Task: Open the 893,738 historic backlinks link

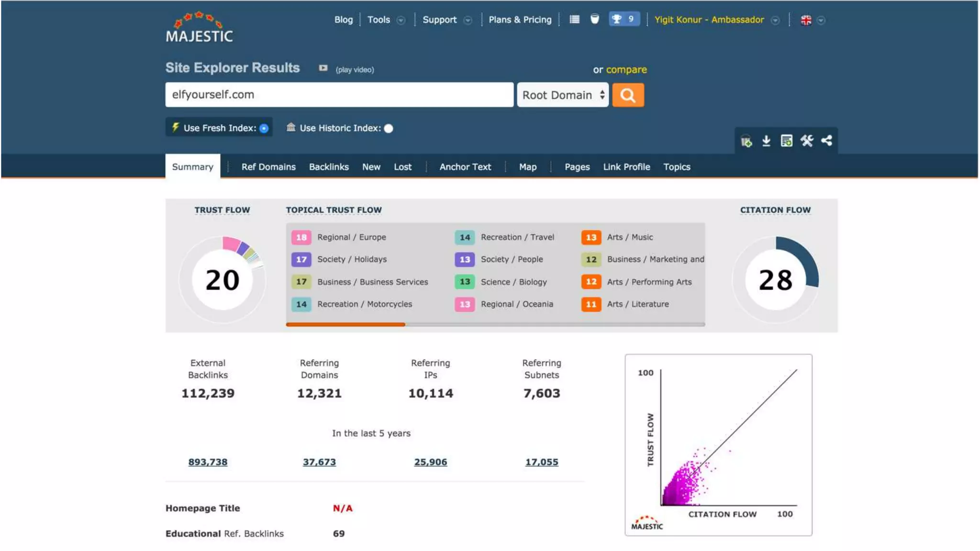Action: pos(208,462)
